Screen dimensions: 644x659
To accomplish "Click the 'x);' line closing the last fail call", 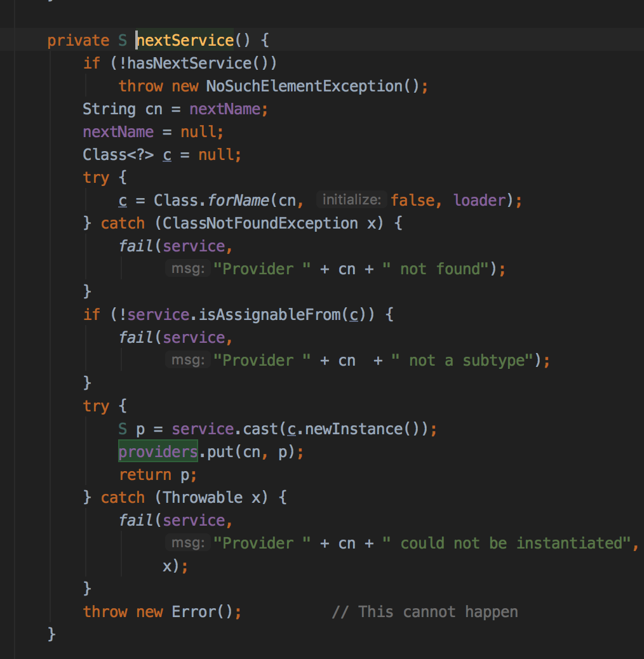I will [x=175, y=566].
